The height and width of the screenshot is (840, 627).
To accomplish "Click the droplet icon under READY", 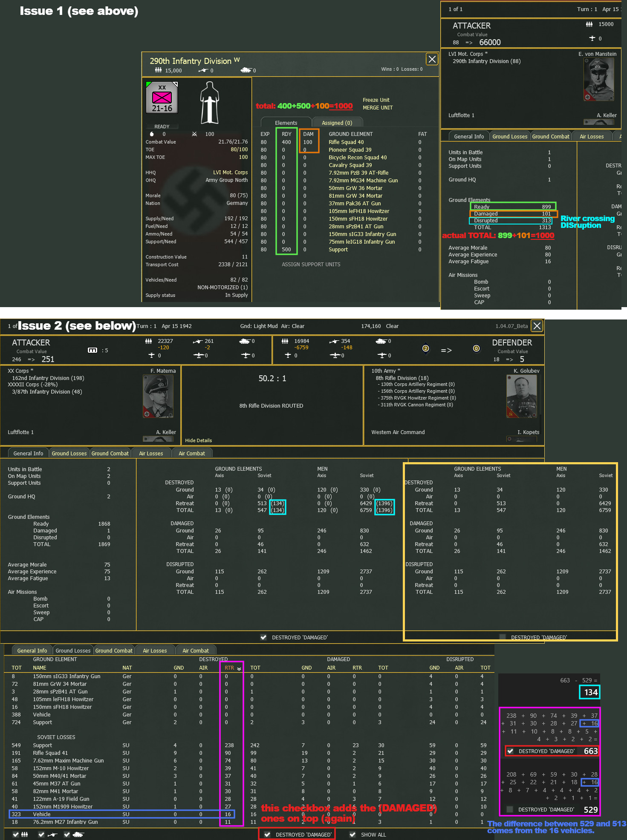I will (152, 134).
